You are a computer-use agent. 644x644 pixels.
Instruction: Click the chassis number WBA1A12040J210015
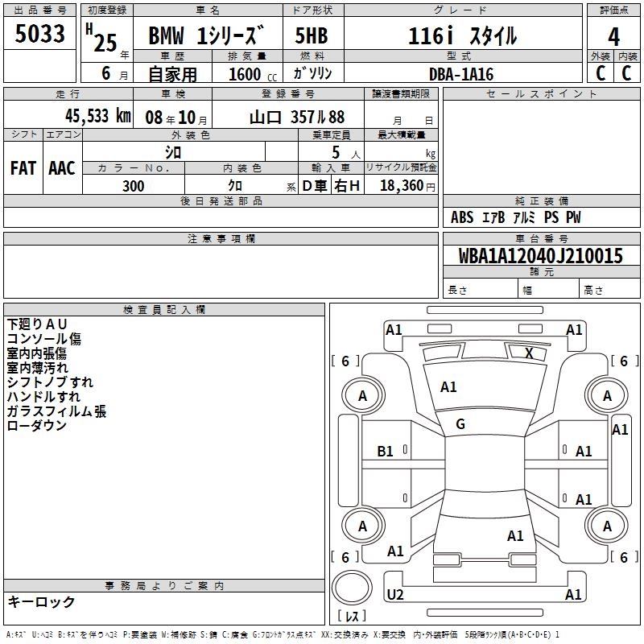click(540, 256)
